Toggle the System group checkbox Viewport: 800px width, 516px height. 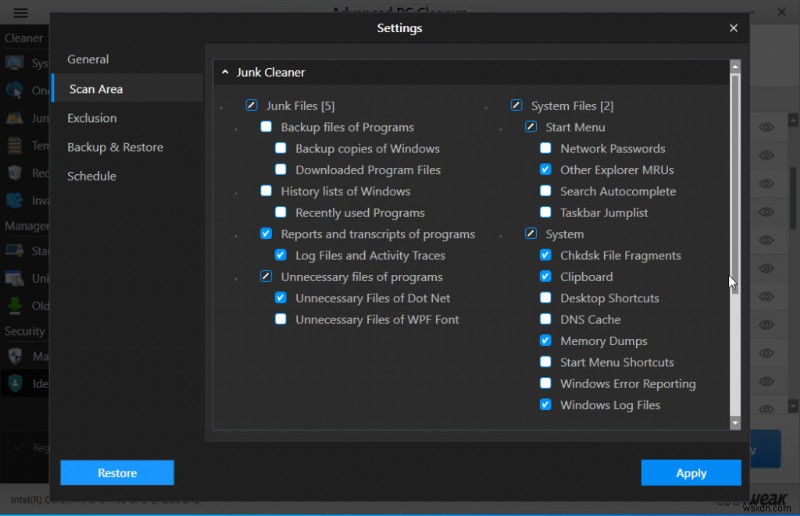click(x=531, y=233)
